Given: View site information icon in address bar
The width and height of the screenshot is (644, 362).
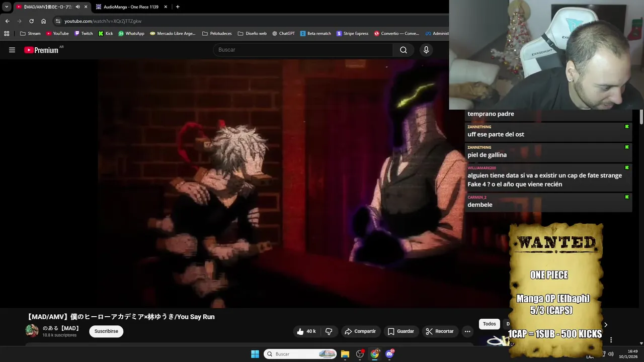Looking at the screenshot, I should [x=58, y=21].
